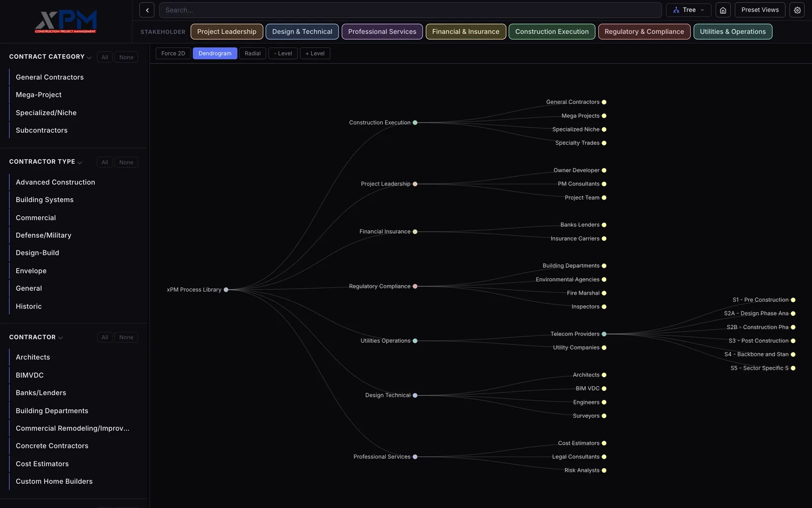This screenshot has width=812, height=508.
Task: Toggle Utilities & Operations stakeholder filter
Action: 733,31
